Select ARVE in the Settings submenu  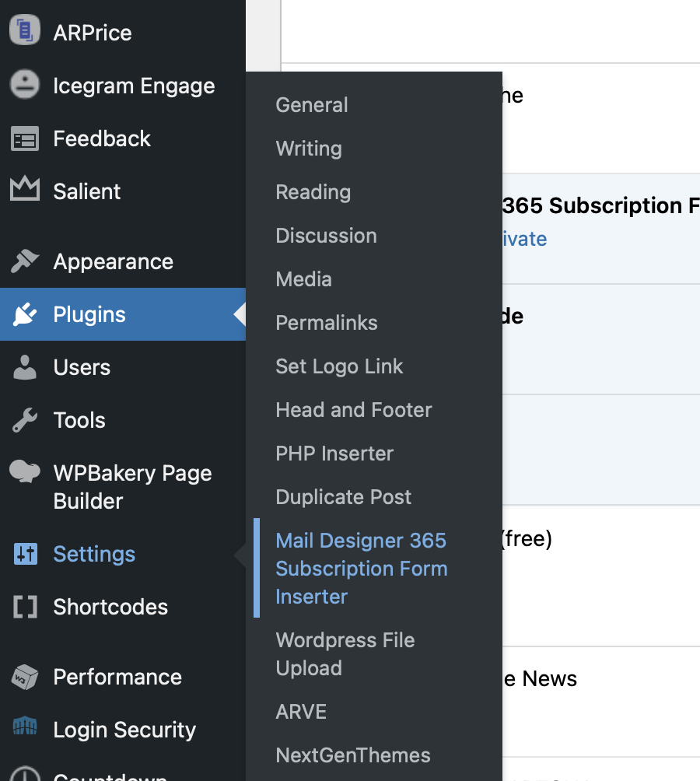coord(301,712)
